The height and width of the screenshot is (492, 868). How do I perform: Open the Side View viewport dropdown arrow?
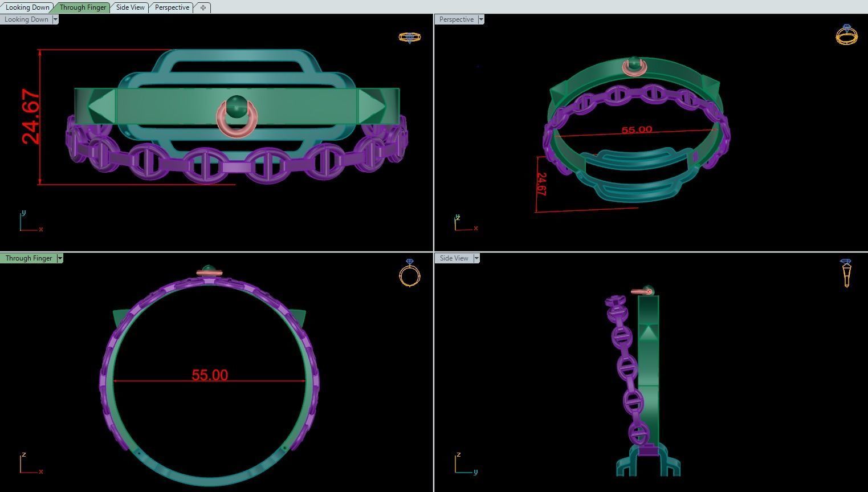point(476,258)
